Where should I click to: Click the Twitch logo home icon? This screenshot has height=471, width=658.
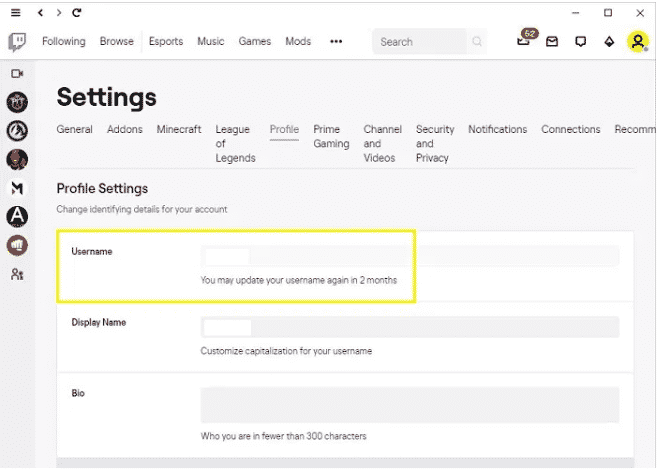pyautogui.click(x=17, y=42)
